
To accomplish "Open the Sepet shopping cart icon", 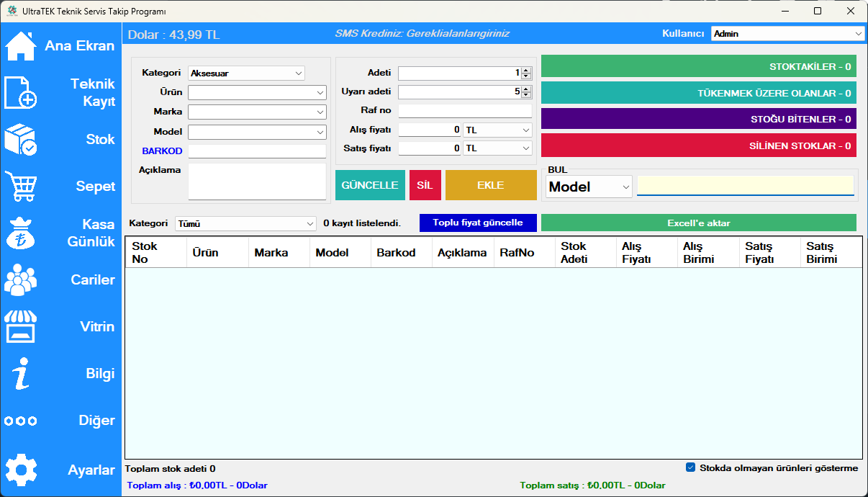I will point(21,187).
